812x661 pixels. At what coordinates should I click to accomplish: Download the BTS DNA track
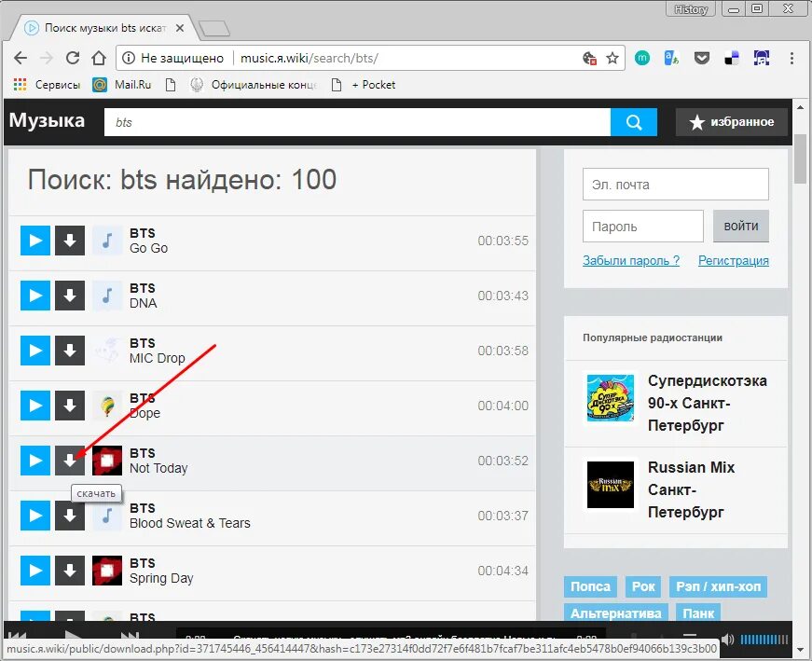pos(70,296)
